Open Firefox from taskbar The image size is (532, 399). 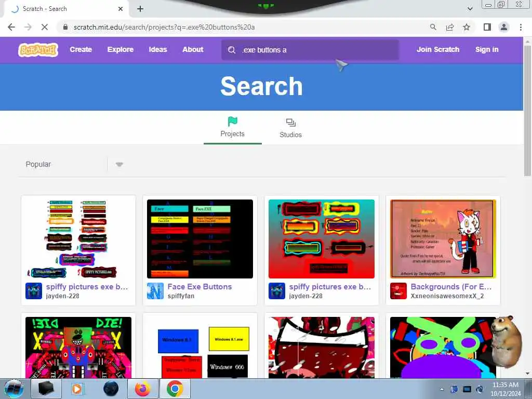(x=143, y=389)
